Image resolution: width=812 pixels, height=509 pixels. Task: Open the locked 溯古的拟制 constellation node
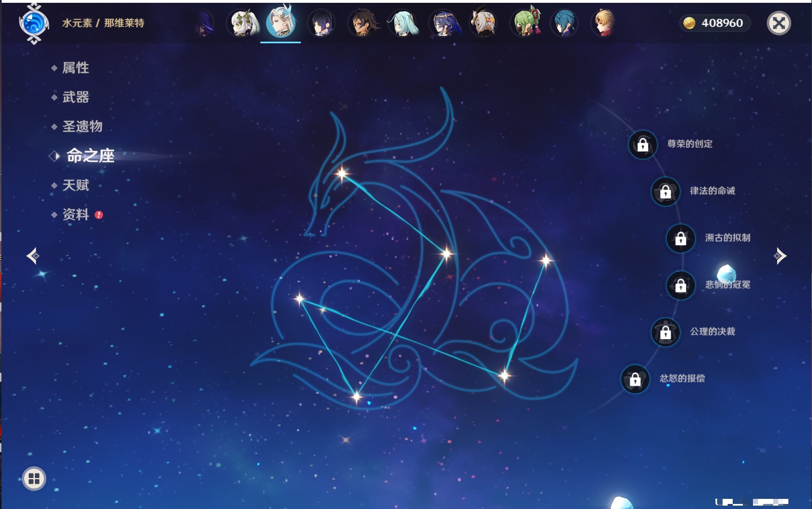pos(681,238)
